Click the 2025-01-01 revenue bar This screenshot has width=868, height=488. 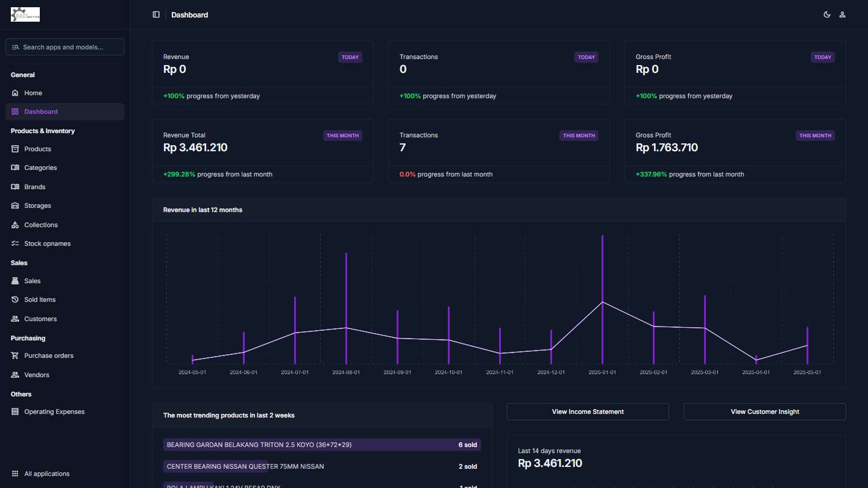click(602, 299)
